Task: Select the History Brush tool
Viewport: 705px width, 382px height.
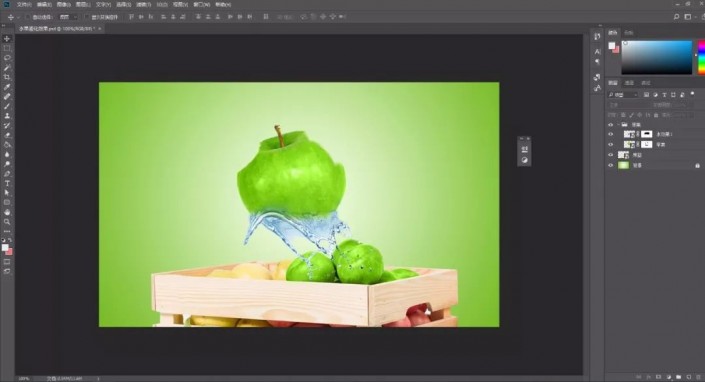Action: 7,125
